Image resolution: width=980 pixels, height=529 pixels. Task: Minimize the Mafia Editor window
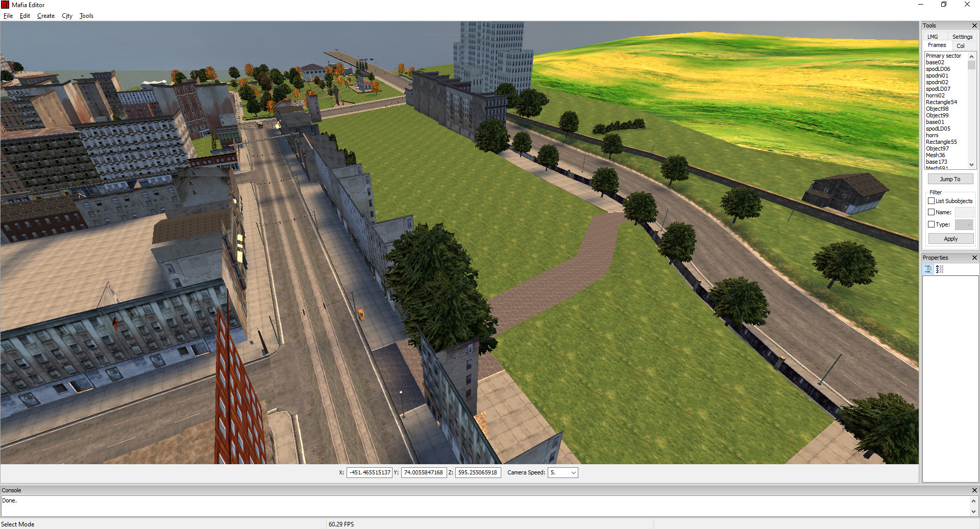click(921, 5)
